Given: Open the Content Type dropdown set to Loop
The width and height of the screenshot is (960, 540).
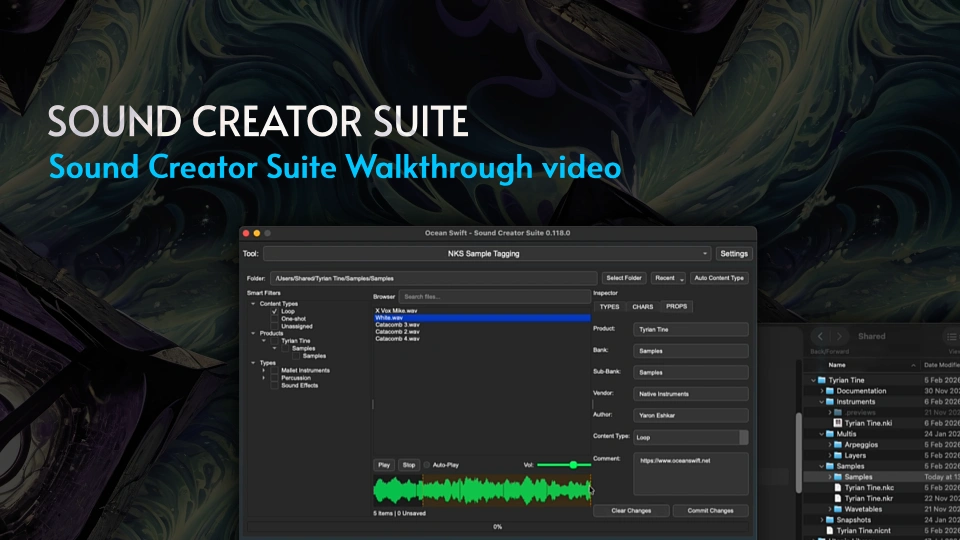Looking at the screenshot, I should point(690,437).
